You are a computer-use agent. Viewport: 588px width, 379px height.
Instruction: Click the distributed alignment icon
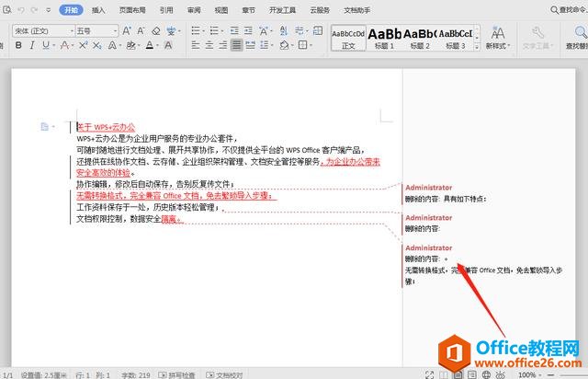pos(250,45)
